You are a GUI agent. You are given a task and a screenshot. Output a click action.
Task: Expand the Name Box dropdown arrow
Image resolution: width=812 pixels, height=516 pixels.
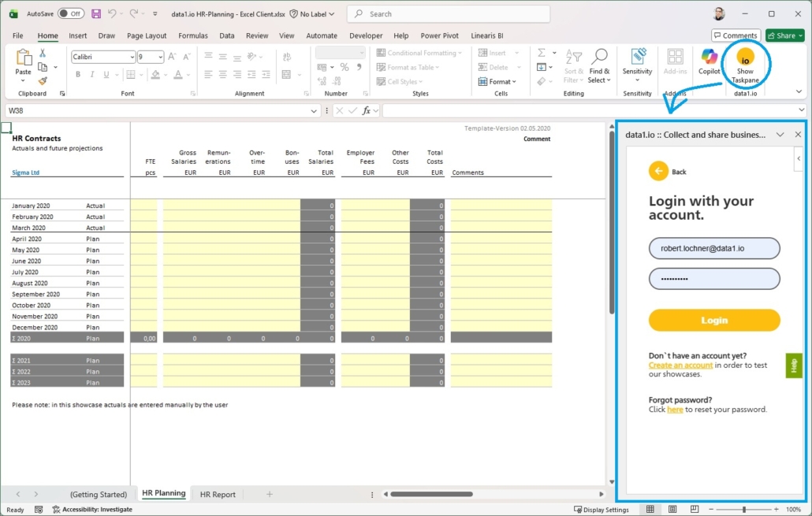(x=315, y=111)
